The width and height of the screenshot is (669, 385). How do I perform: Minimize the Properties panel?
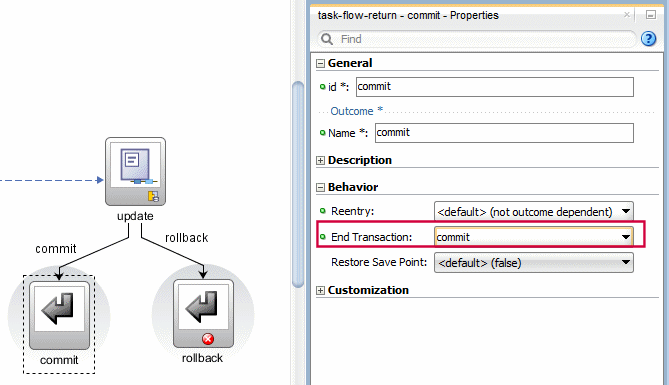point(650,15)
